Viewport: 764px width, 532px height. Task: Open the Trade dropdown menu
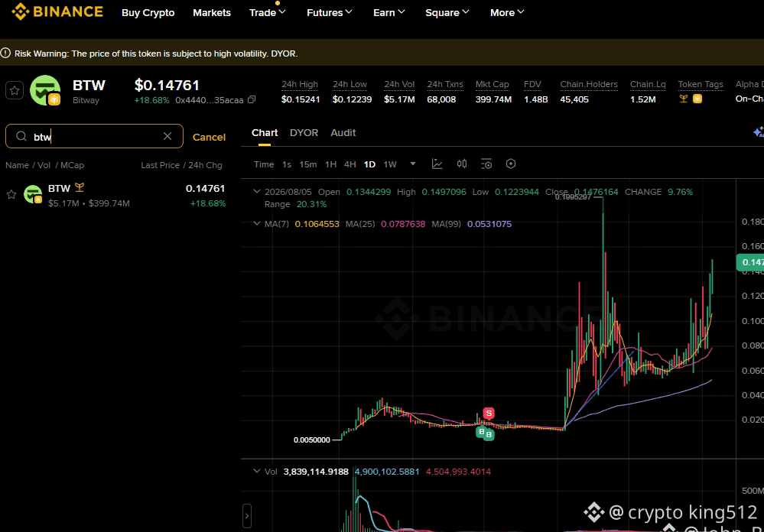point(268,13)
